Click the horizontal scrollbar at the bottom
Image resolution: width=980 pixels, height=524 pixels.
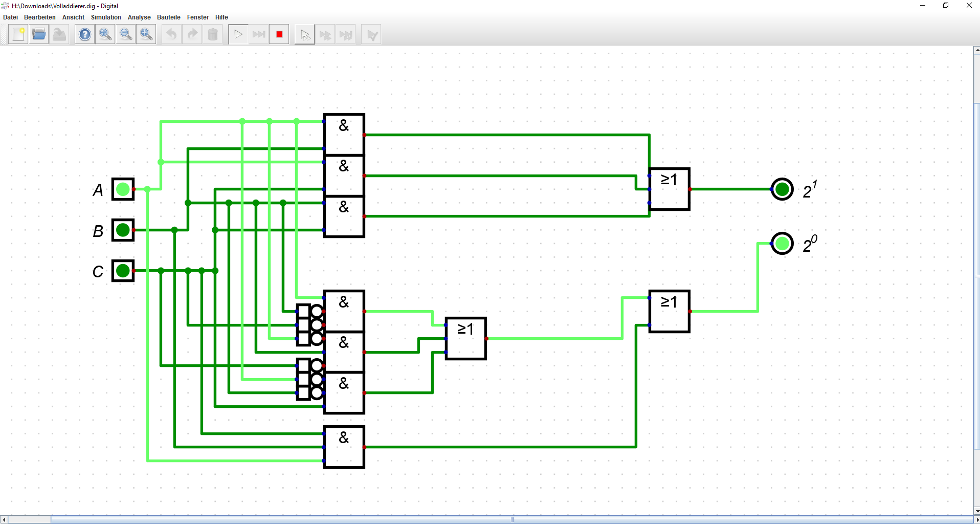(512, 520)
